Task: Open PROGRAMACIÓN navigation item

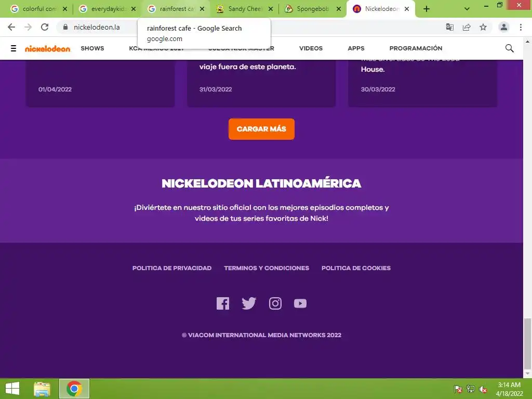Action: [416, 48]
